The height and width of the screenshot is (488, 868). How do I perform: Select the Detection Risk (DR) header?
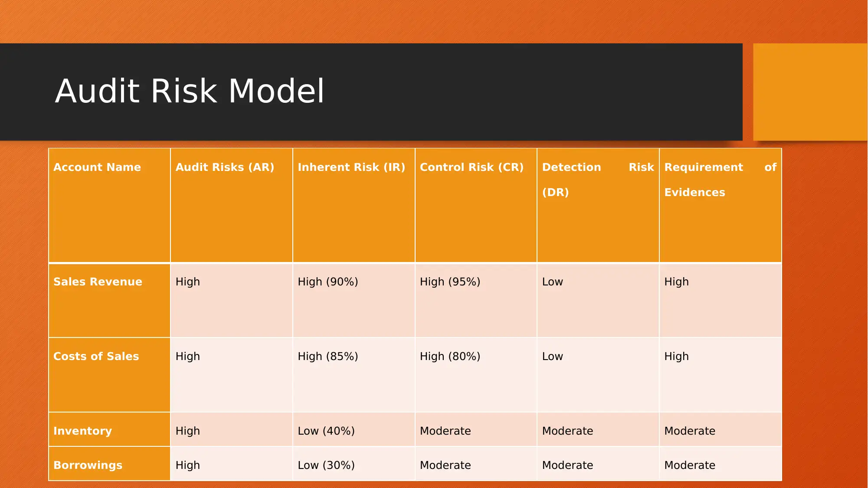(x=598, y=205)
